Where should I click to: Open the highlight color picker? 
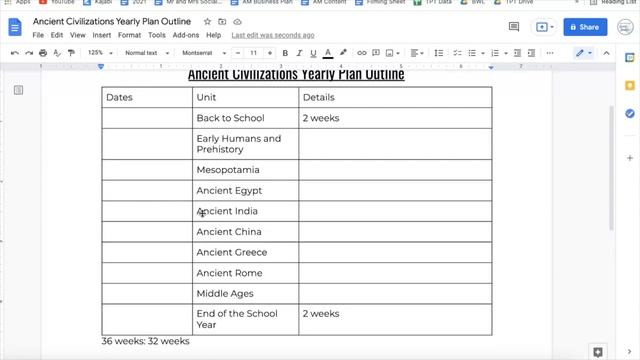[x=343, y=53]
